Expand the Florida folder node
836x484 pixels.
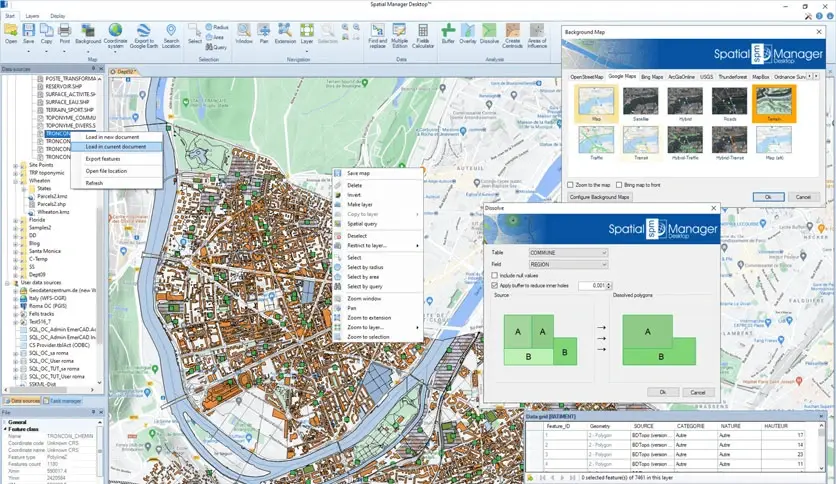click(x=15, y=220)
